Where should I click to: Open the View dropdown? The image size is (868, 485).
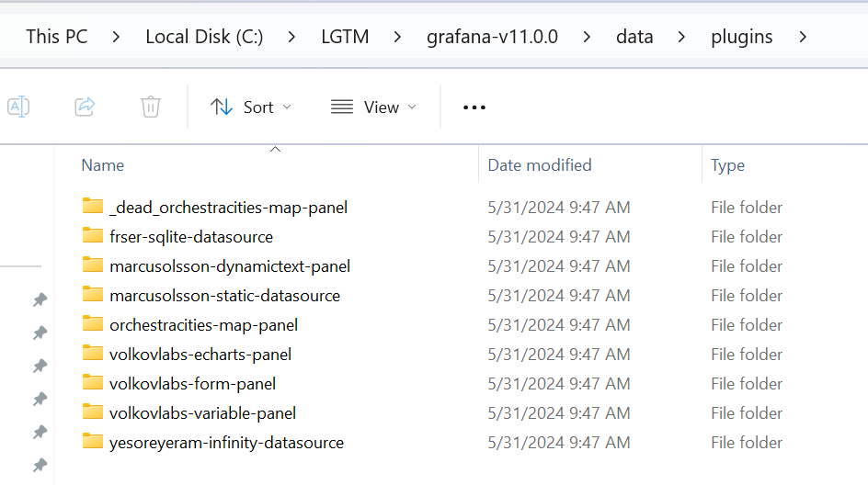(373, 107)
